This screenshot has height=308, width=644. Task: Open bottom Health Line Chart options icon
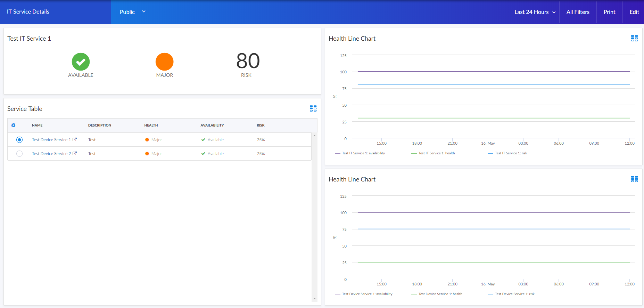[634, 179]
